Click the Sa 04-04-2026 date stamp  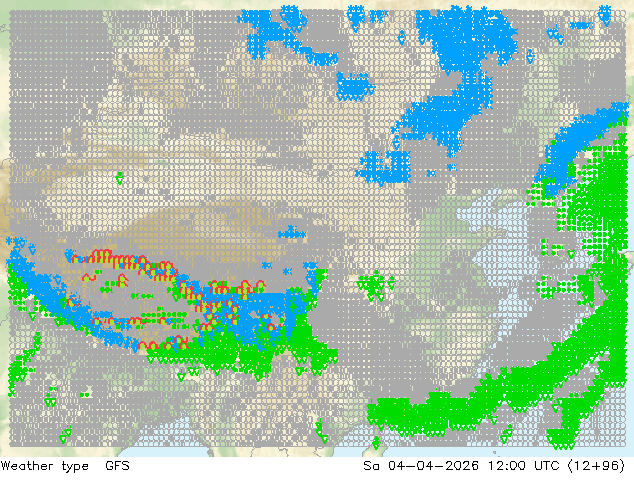pyautogui.click(x=421, y=465)
